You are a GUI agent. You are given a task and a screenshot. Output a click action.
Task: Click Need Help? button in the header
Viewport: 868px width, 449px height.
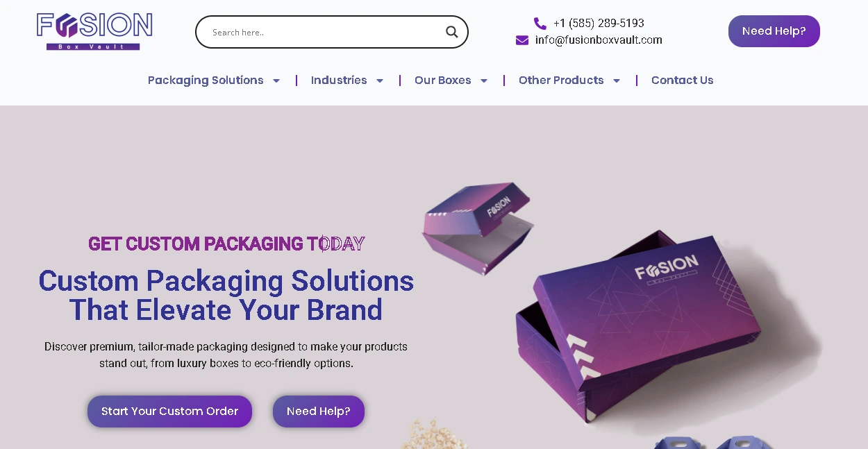[774, 31]
